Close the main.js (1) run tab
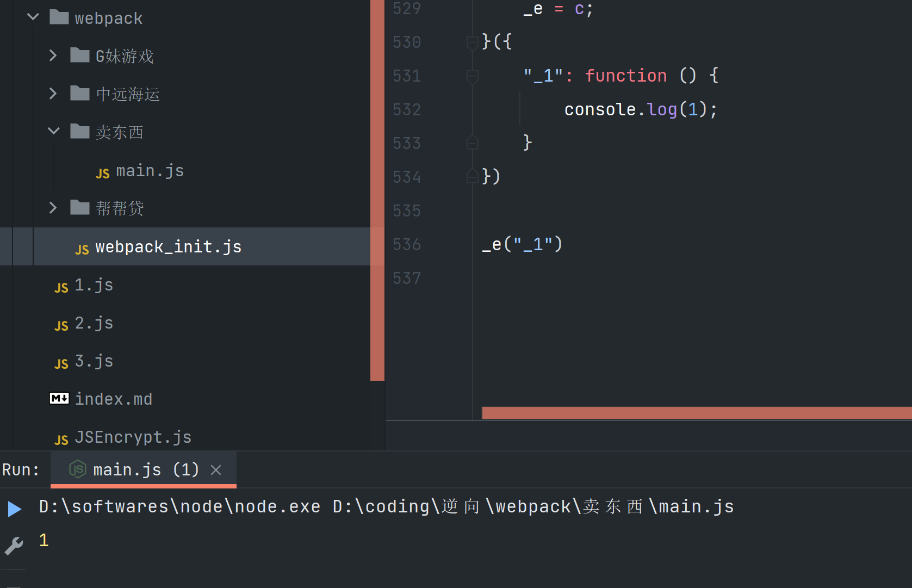 point(216,470)
